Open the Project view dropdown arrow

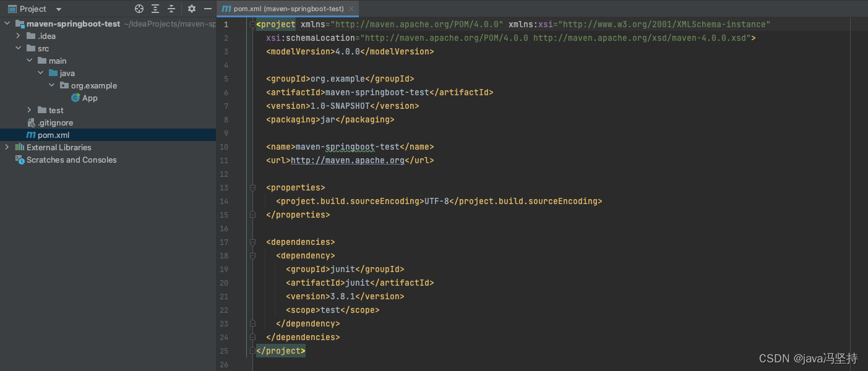[x=59, y=9]
